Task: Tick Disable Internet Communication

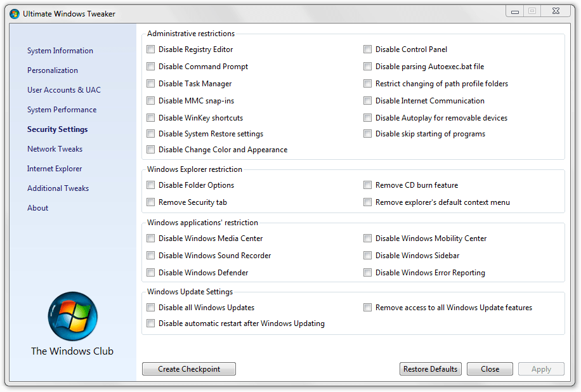Action: pos(367,100)
